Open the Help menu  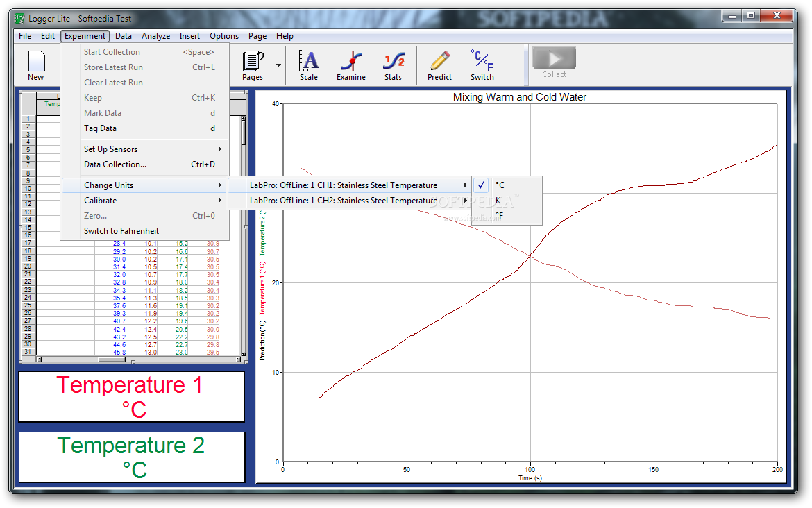click(285, 35)
